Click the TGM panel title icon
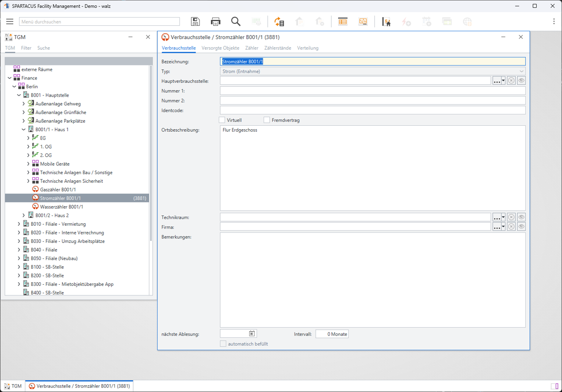 pyautogui.click(x=9, y=37)
